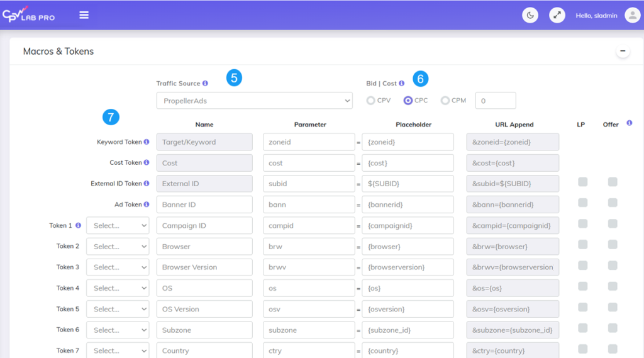Click Bid | Cost info icon
Screen dimensions: 644x358
(x=401, y=83)
